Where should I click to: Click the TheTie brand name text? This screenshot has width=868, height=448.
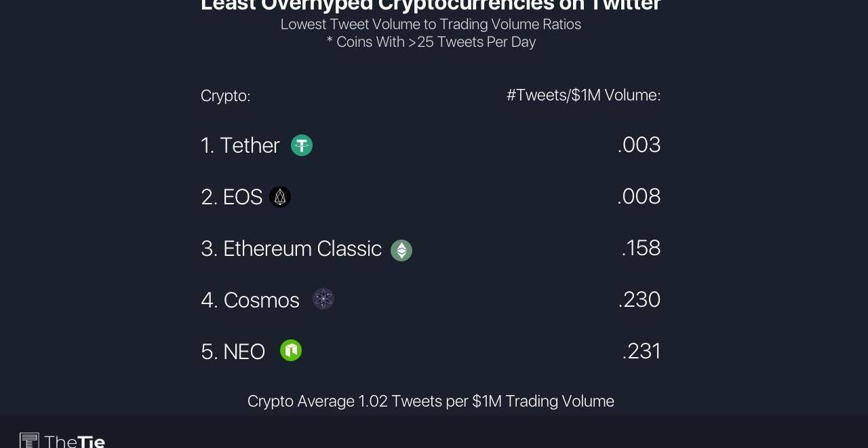pyautogui.click(x=75, y=442)
